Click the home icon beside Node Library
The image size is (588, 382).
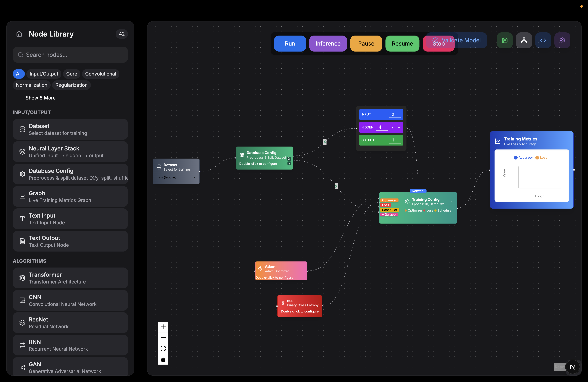[19, 34]
